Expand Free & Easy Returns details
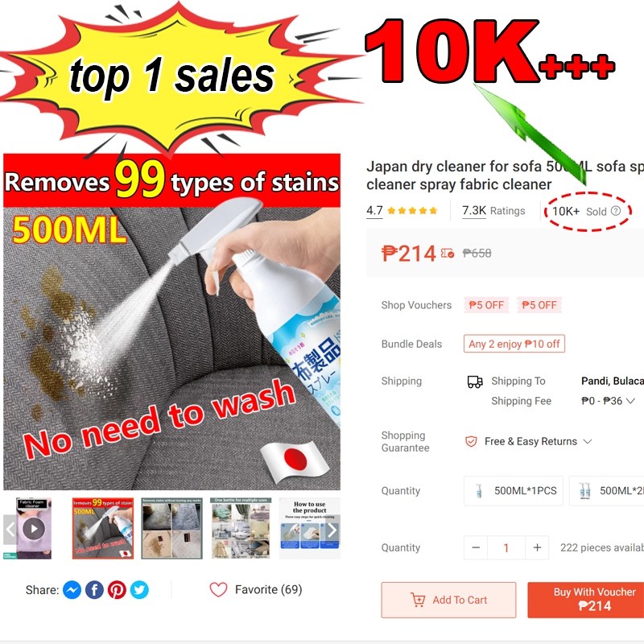This screenshot has height=644, width=644. coord(588,441)
